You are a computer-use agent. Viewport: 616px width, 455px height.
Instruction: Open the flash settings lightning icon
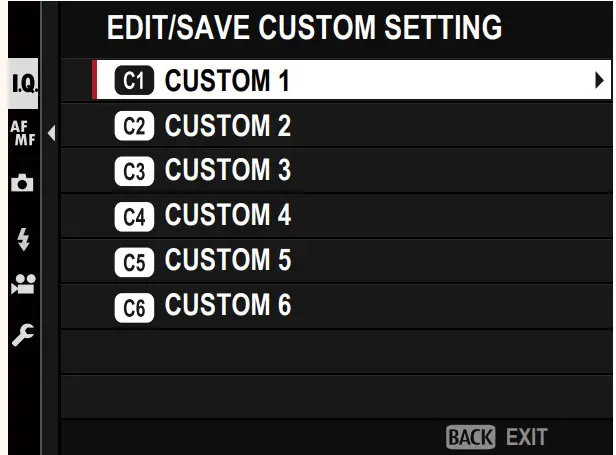pos(23,238)
